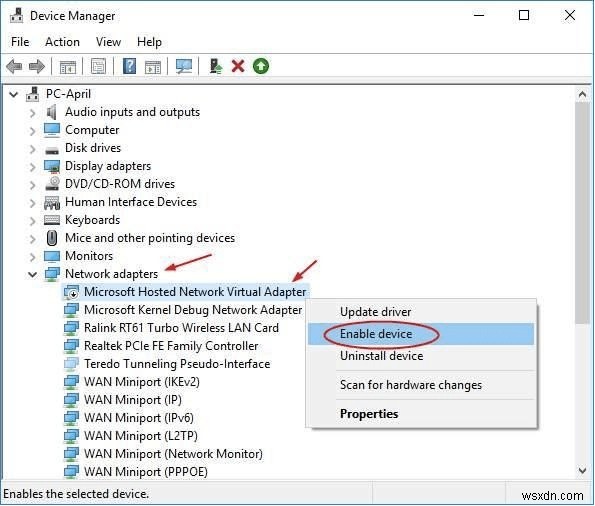Select WAN Miniport (IKEv2)
This screenshot has width=595, height=506.
click(x=142, y=382)
